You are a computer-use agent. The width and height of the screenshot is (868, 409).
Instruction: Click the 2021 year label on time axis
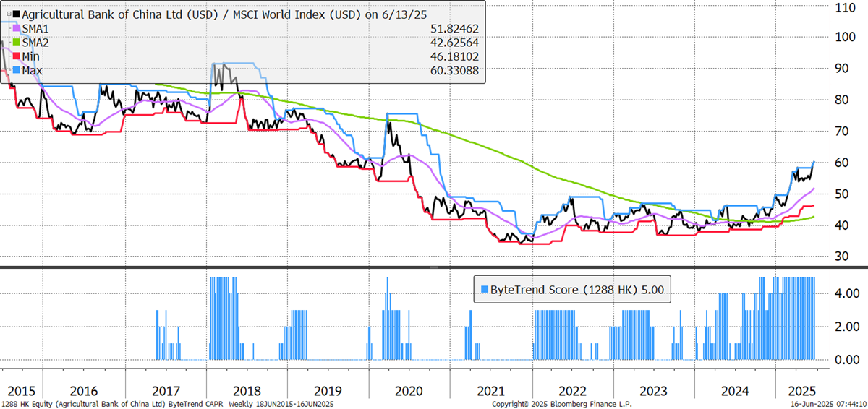[491, 390]
